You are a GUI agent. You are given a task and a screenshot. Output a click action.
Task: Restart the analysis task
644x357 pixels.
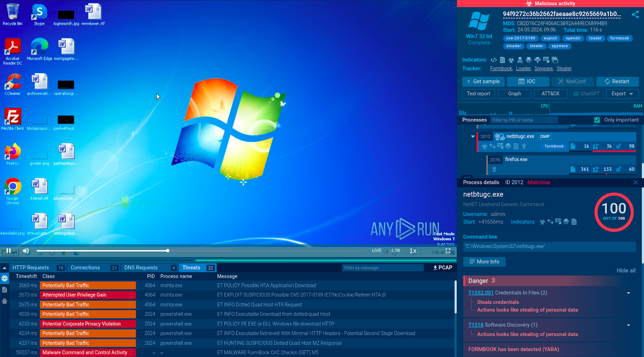[617, 81]
